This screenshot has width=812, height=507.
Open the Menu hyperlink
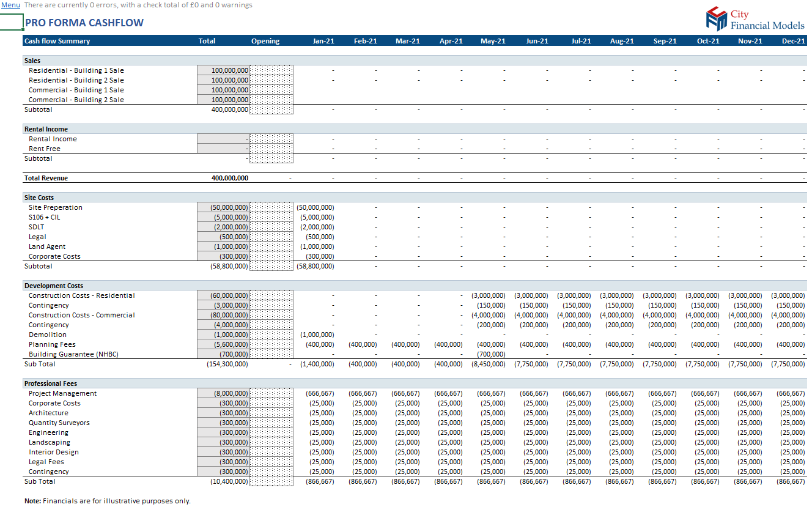[10, 5]
